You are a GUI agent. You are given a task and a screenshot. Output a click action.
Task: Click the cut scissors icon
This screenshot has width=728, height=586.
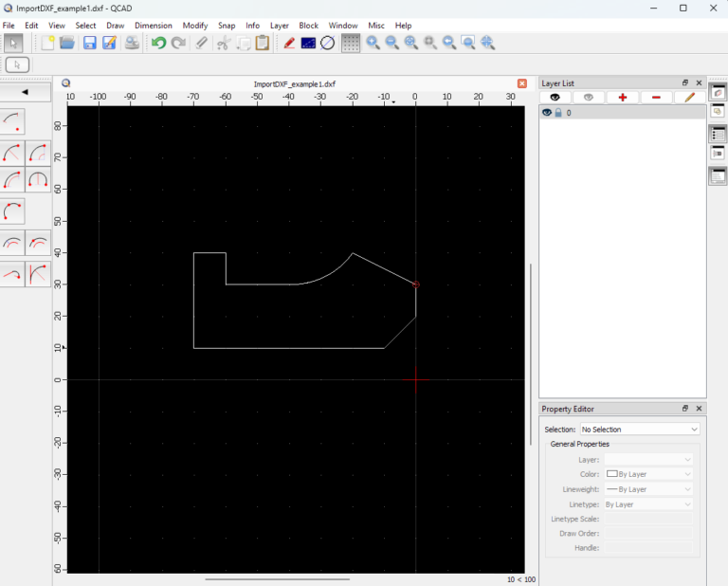224,43
